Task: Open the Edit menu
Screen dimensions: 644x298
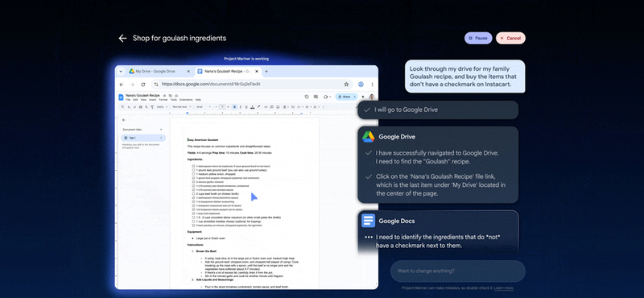Action: 135,100
